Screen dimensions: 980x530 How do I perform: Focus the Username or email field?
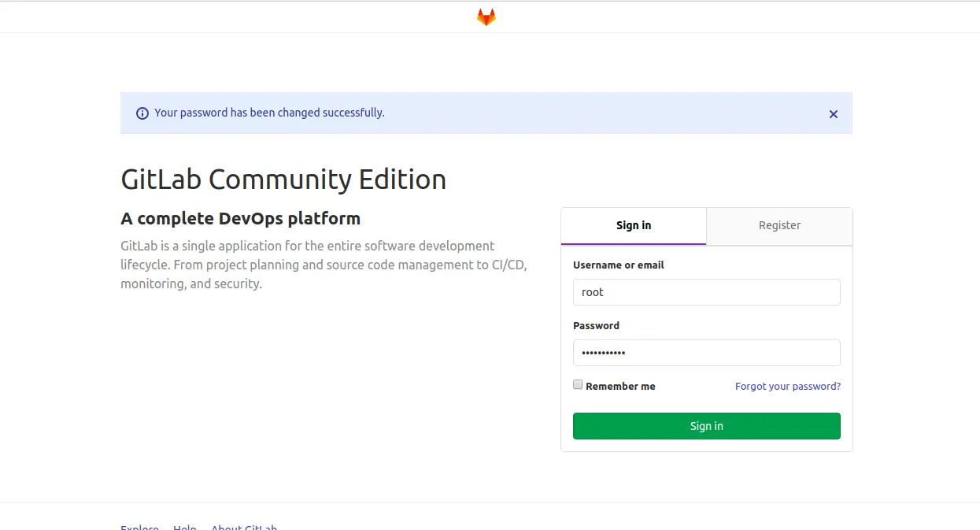click(707, 292)
